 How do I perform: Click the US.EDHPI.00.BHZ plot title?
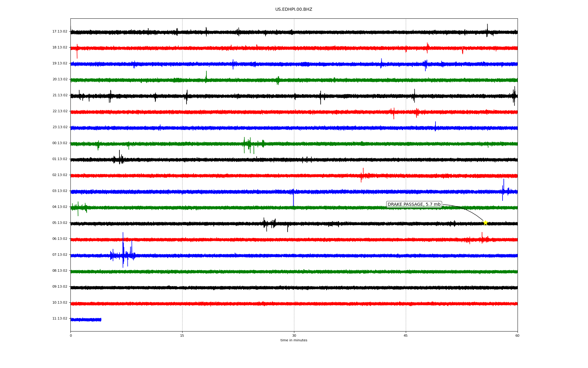pos(294,10)
